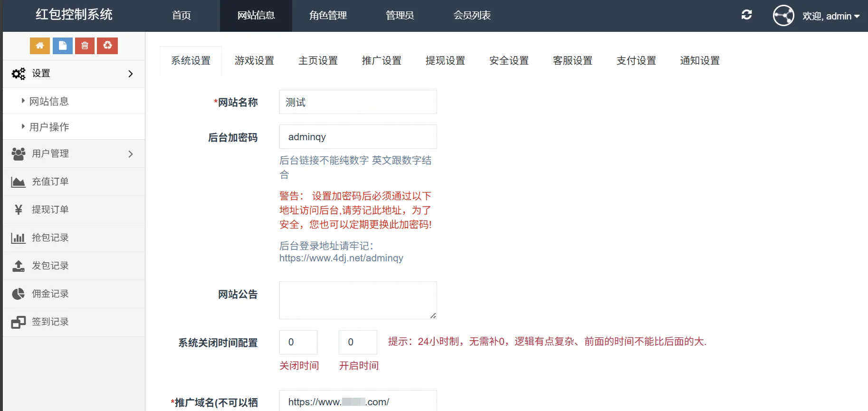Click the red trash icon button
Screen dimensions: 868x411
pyautogui.click(x=85, y=46)
